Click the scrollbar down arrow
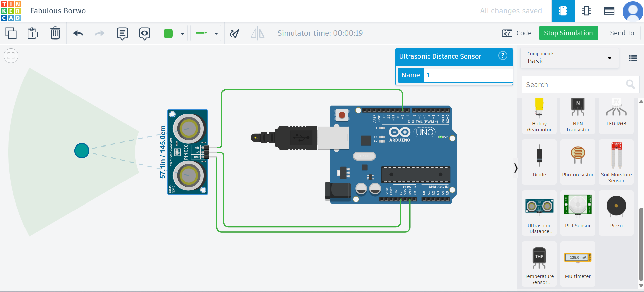The image size is (644, 292). tap(641, 286)
